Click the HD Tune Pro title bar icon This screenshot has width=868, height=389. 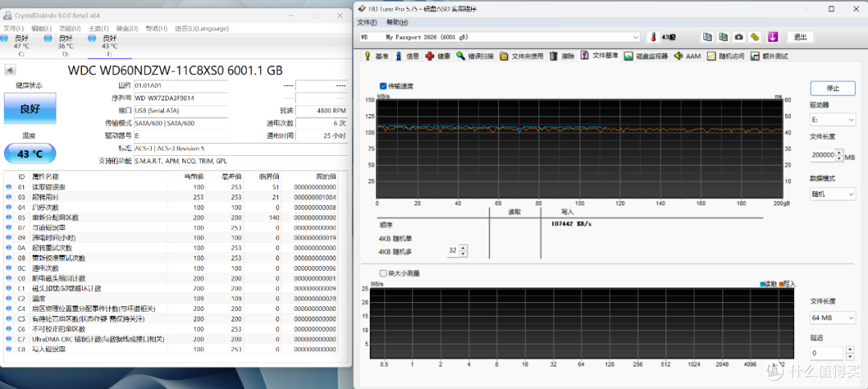click(362, 8)
